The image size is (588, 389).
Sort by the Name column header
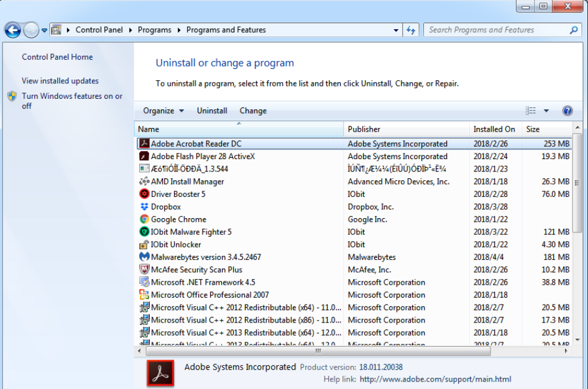click(x=239, y=129)
